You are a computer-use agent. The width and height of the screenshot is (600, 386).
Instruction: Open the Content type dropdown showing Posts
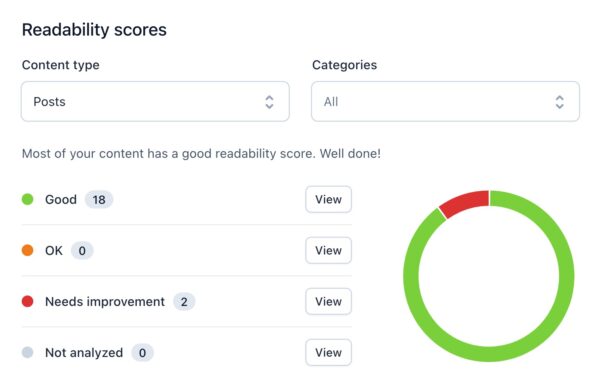point(155,101)
